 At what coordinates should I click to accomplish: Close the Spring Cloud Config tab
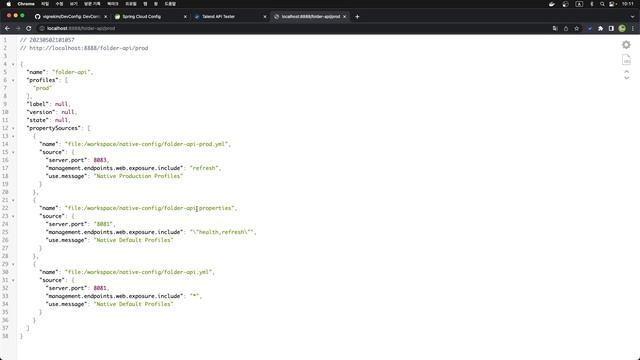point(185,17)
